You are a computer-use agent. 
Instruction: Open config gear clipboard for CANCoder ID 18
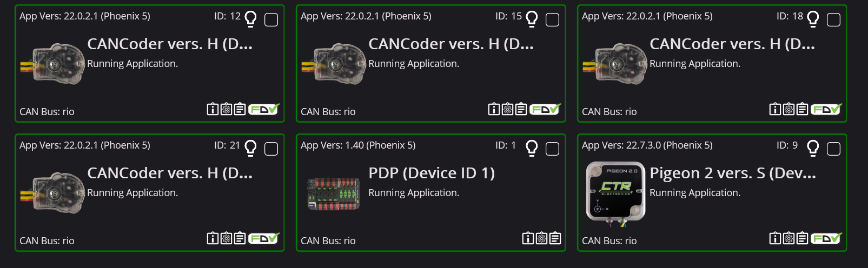(789, 109)
